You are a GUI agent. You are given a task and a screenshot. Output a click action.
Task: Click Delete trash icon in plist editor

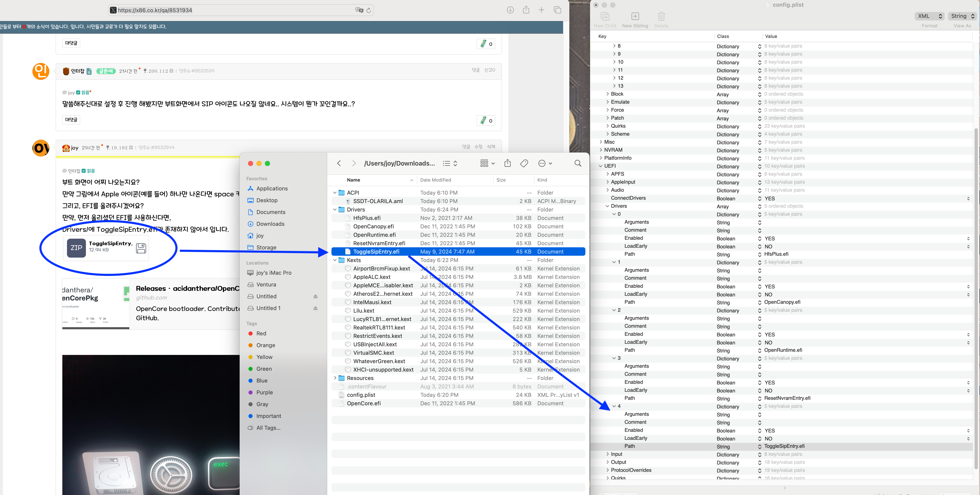click(x=661, y=16)
